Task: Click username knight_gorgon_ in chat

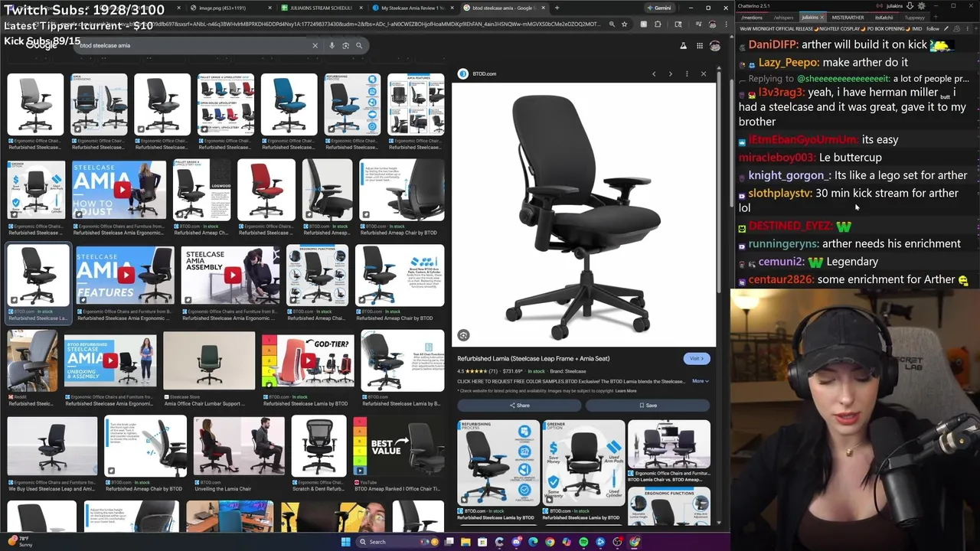Action: tap(787, 175)
